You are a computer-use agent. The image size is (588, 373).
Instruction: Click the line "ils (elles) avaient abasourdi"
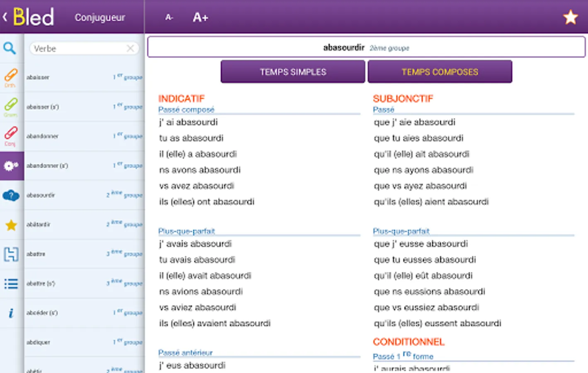(x=215, y=324)
